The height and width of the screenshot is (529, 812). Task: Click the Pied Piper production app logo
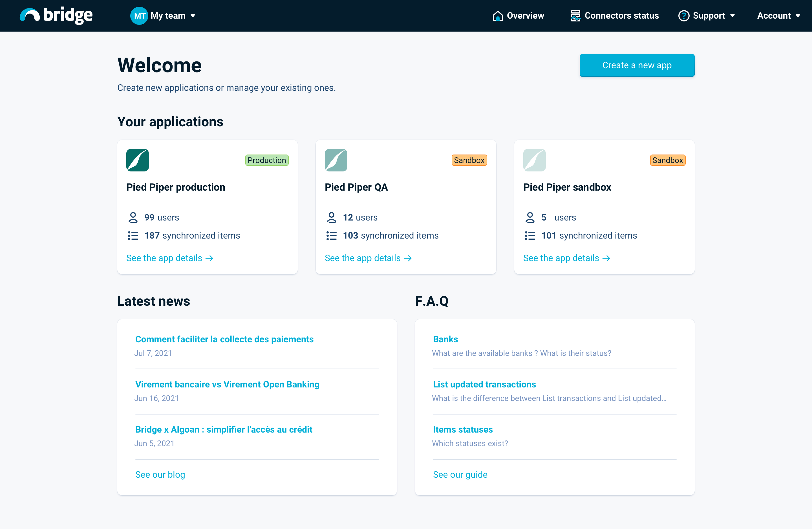pos(138,160)
